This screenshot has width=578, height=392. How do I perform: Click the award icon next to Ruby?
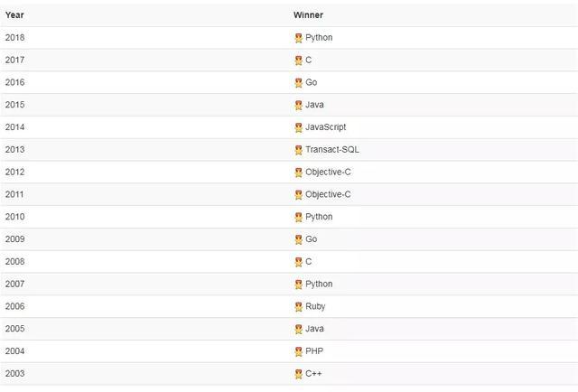tap(299, 307)
